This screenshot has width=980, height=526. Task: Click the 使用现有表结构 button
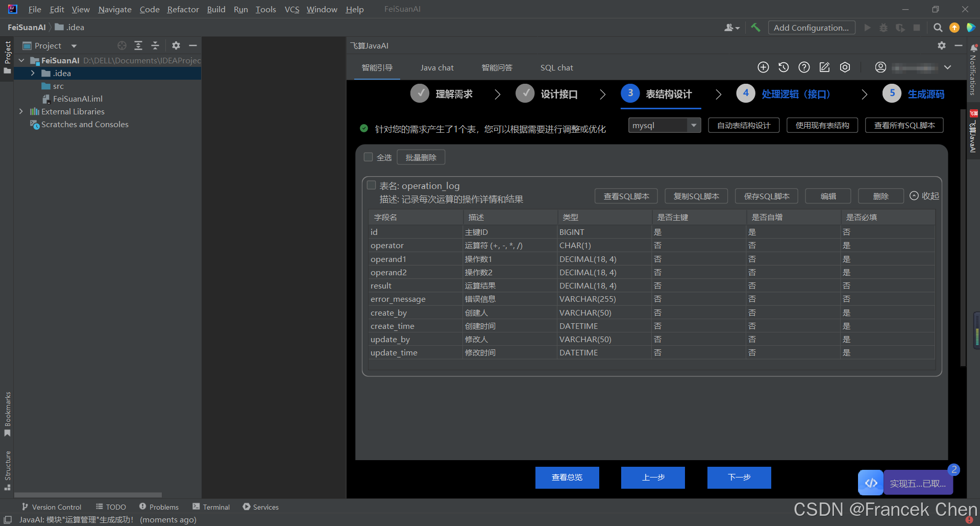click(x=822, y=125)
